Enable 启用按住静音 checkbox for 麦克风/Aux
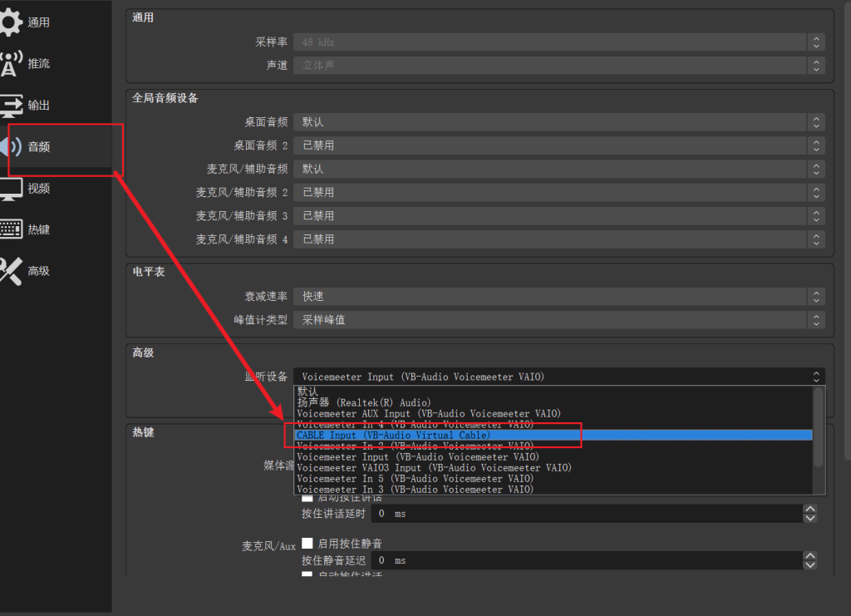The width and height of the screenshot is (851, 616). 307,544
